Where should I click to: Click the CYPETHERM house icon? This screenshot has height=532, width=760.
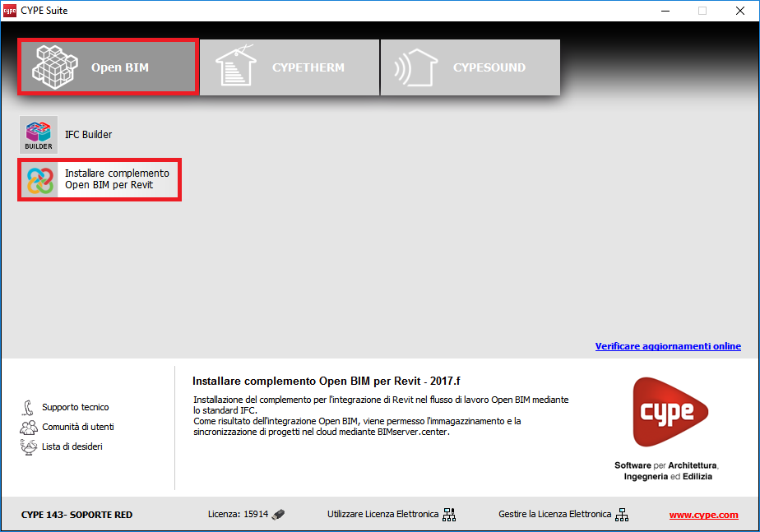235,66
